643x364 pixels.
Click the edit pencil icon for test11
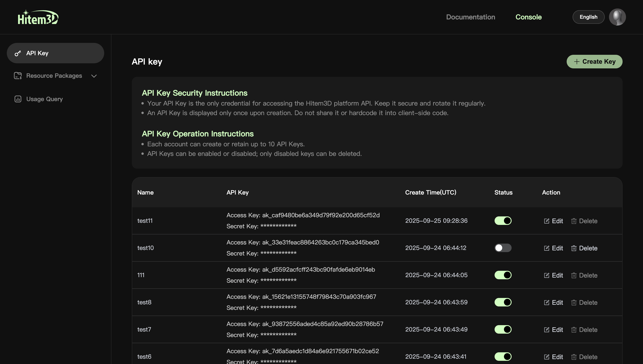546,221
